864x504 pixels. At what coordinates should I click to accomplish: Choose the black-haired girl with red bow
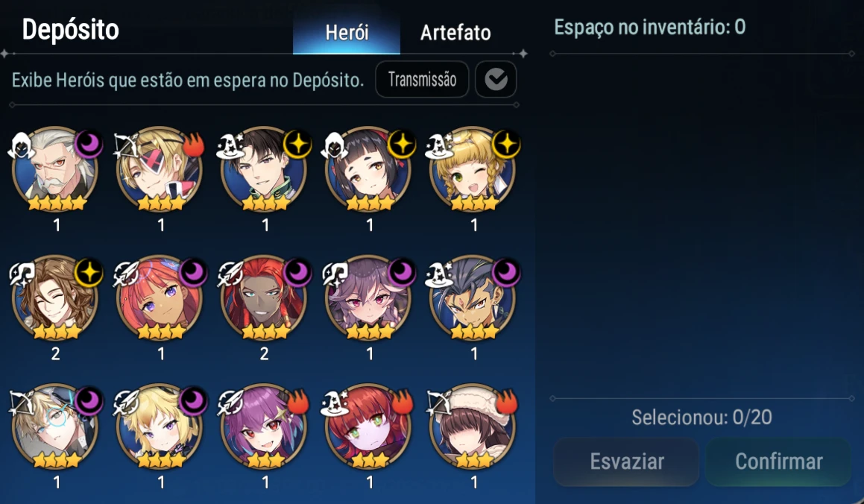(368, 170)
